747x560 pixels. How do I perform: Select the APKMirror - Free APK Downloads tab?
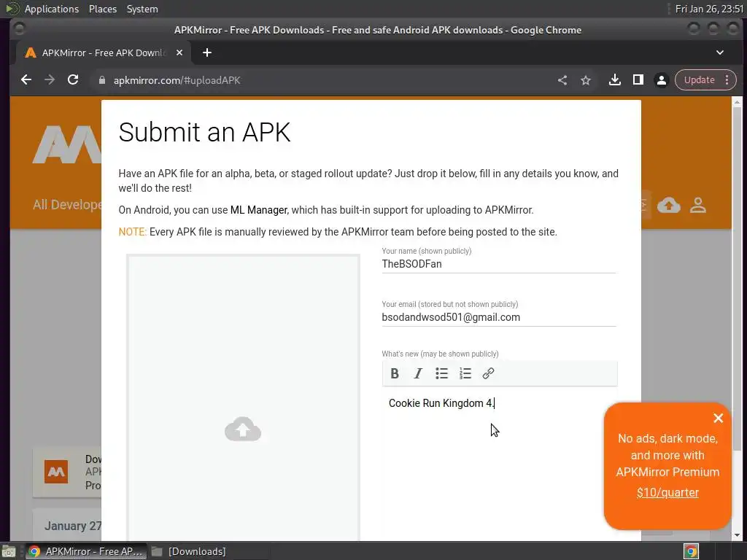coord(104,52)
